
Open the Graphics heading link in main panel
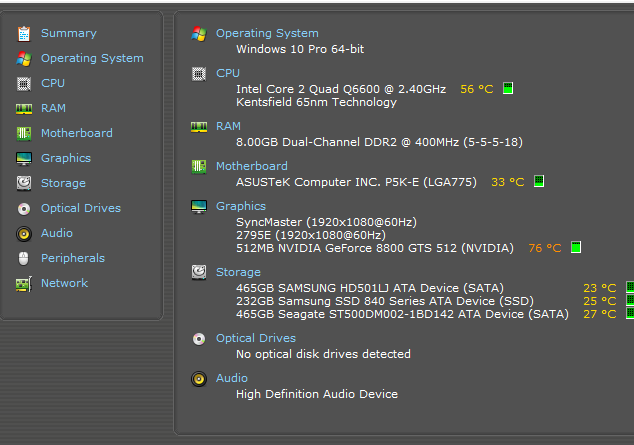tap(241, 206)
